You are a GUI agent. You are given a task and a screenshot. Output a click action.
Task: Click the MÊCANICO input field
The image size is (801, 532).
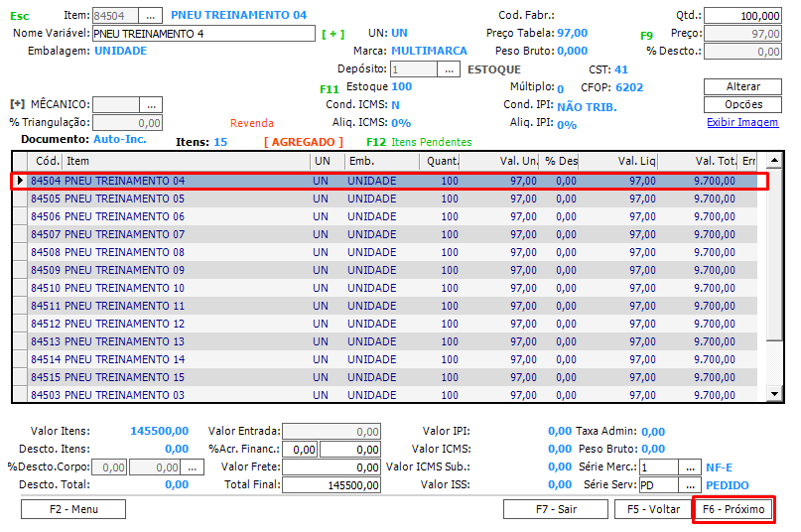point(116,105)
